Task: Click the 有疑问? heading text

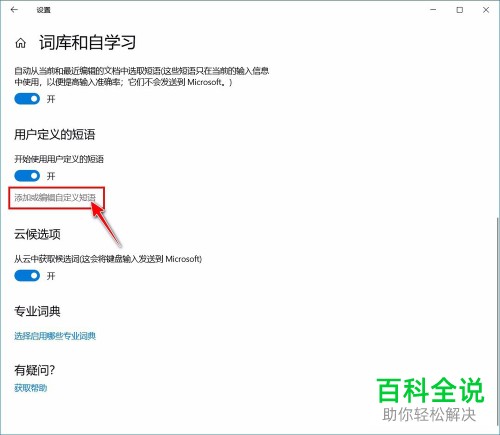Action: 35,370
